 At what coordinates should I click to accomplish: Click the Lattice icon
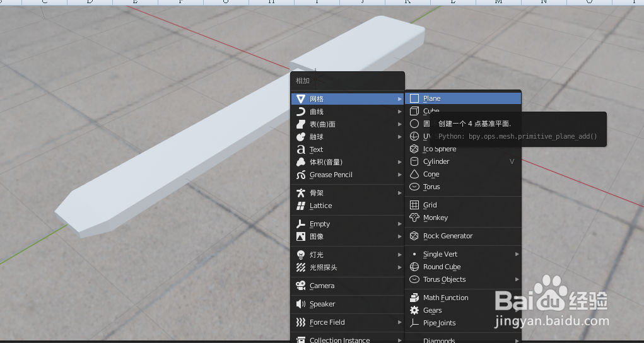[301, 206]
